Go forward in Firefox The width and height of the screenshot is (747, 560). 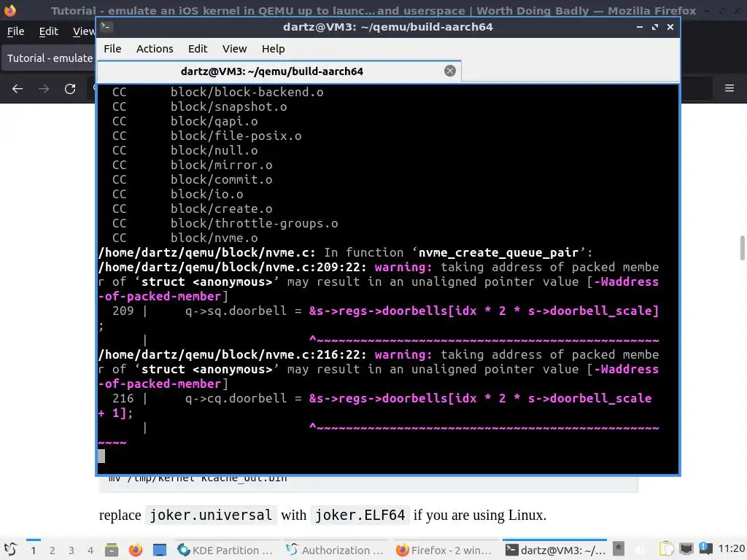44,88
